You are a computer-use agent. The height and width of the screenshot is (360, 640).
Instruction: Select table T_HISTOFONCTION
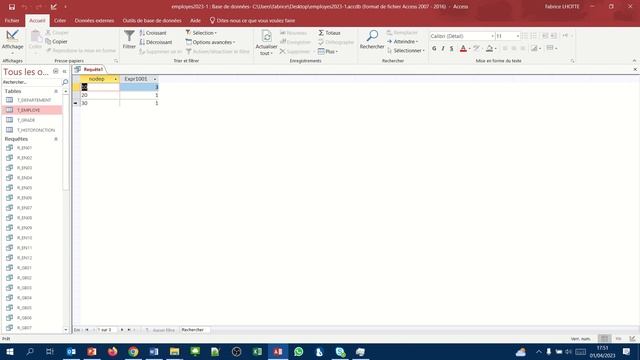pyautogui.click(x=36, y=130)
